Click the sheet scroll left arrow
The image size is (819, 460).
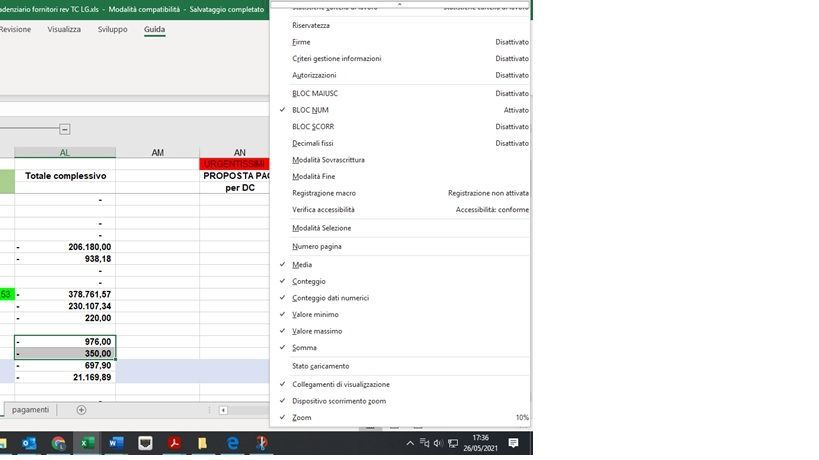(x=223, y=410)
